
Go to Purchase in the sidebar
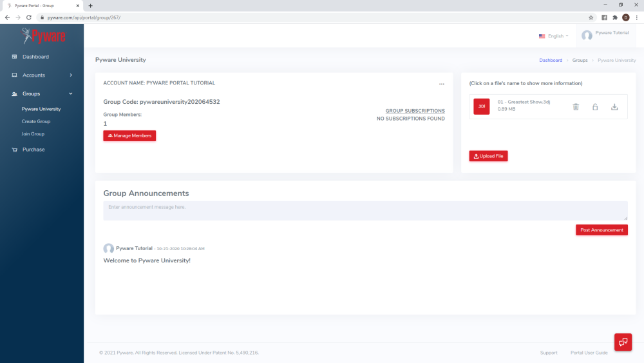[x=33, y=150]
